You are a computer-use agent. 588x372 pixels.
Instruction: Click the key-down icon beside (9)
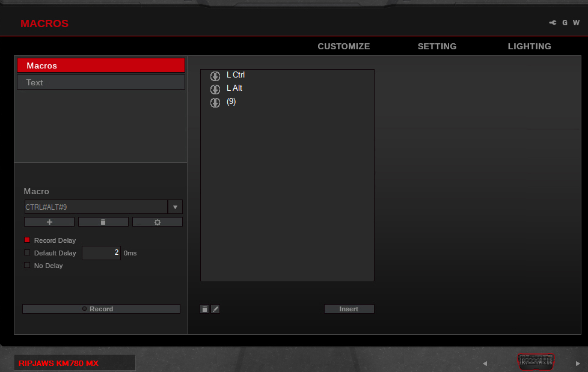pos(215,102)
